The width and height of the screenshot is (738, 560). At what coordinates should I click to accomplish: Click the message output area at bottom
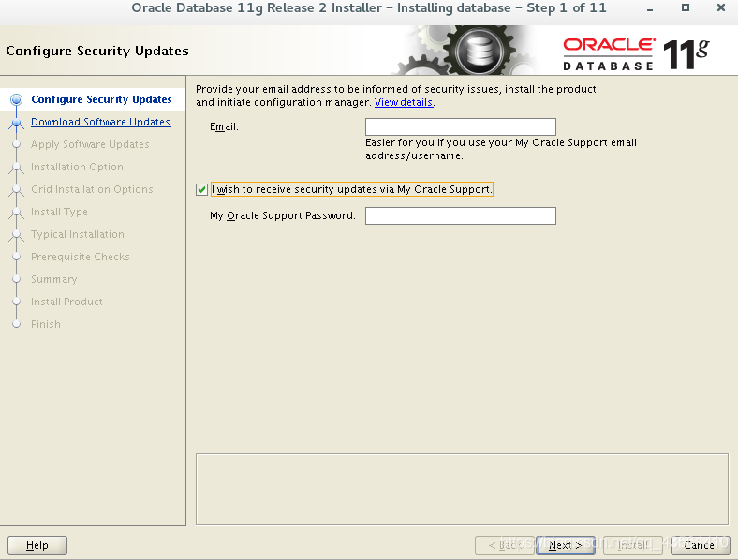tap(462, 490)
